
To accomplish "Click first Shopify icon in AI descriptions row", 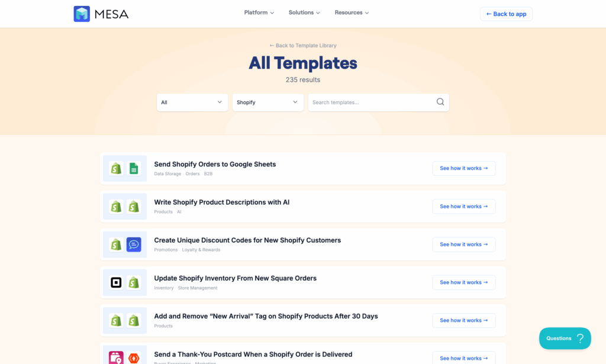I will pos(116,207).
